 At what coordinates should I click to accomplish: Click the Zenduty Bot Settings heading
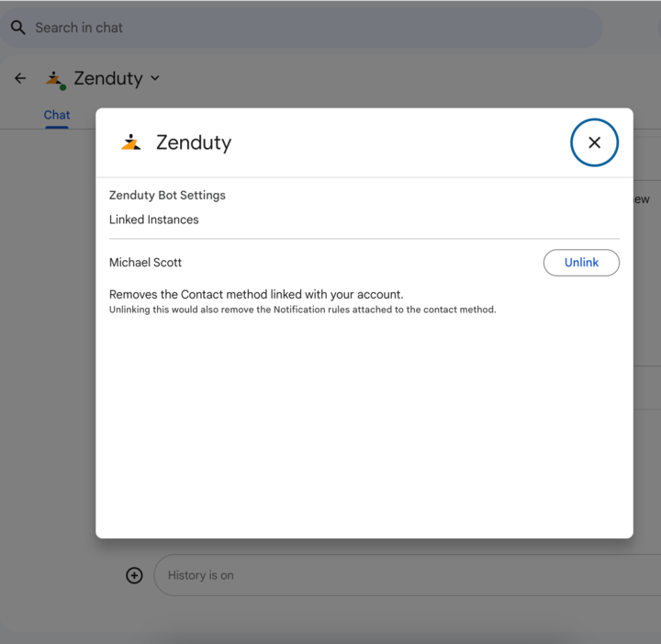[167, 196]
